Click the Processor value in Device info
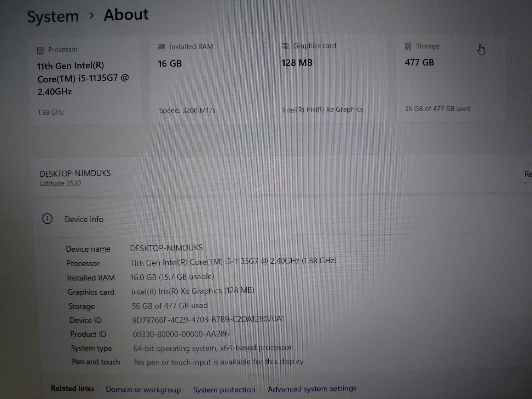Image resolution: width=532 pixels, height=399 pixels. (233, 261)
